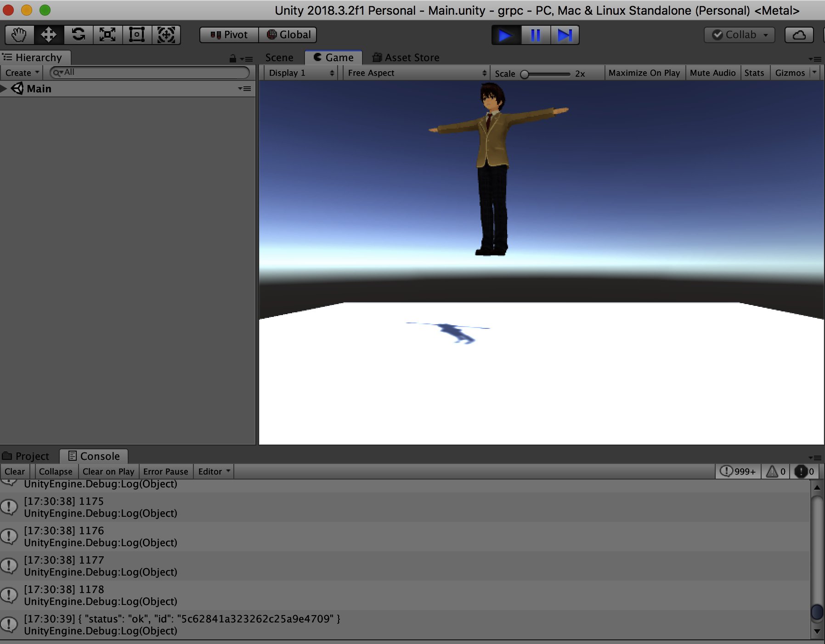Select the Scale tool
This screenshot has height=644, width=825.
point(107,35)
